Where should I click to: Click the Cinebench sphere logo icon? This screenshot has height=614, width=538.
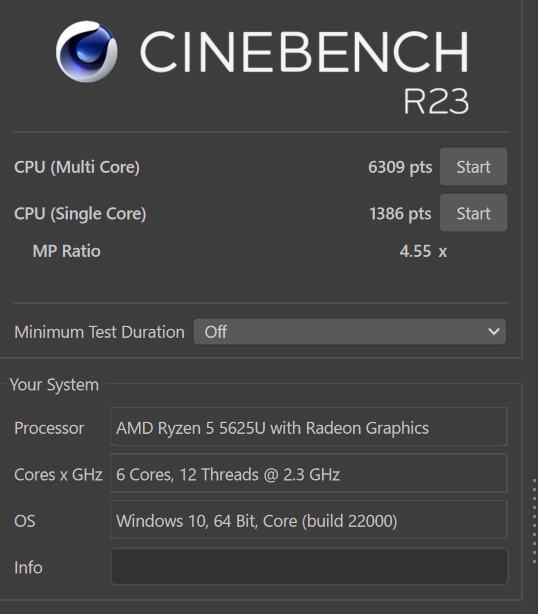(87, 52)
